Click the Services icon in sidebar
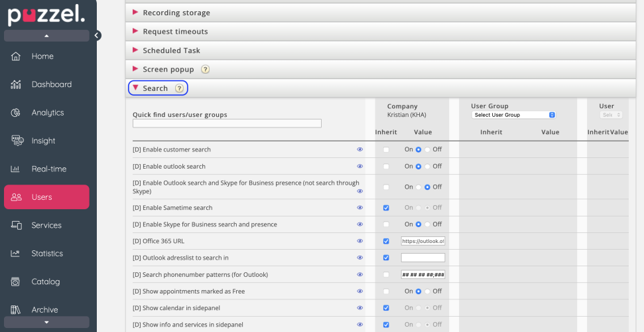Screen dimensions: 644x332 [17, 225]
